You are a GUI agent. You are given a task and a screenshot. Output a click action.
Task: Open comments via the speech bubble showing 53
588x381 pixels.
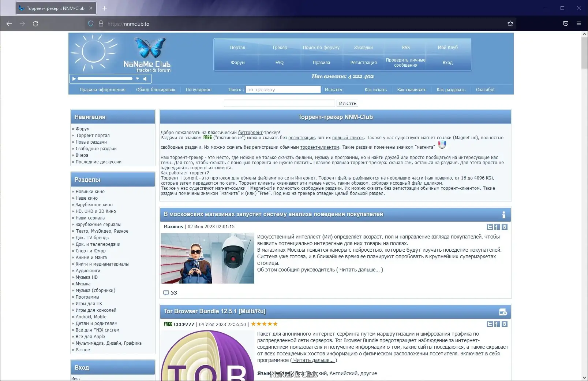166,292
